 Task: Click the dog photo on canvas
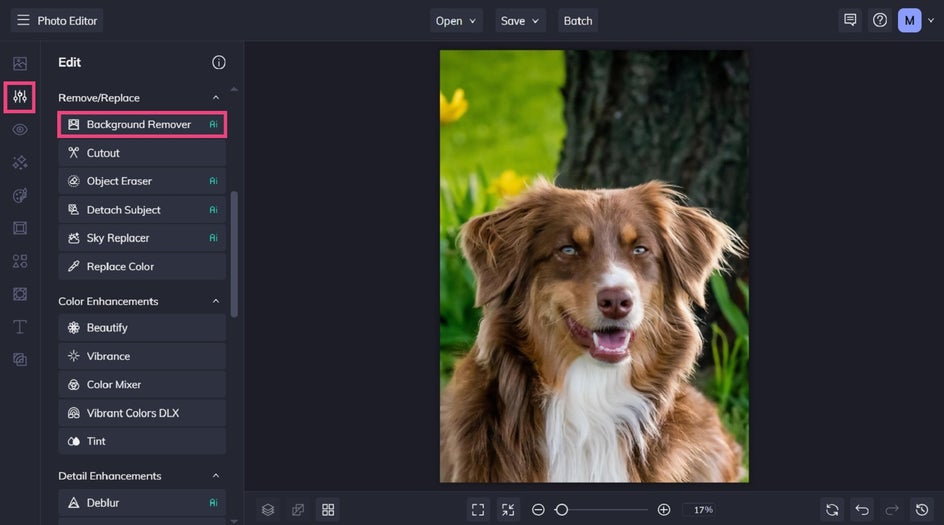click(x=594, y=266)
